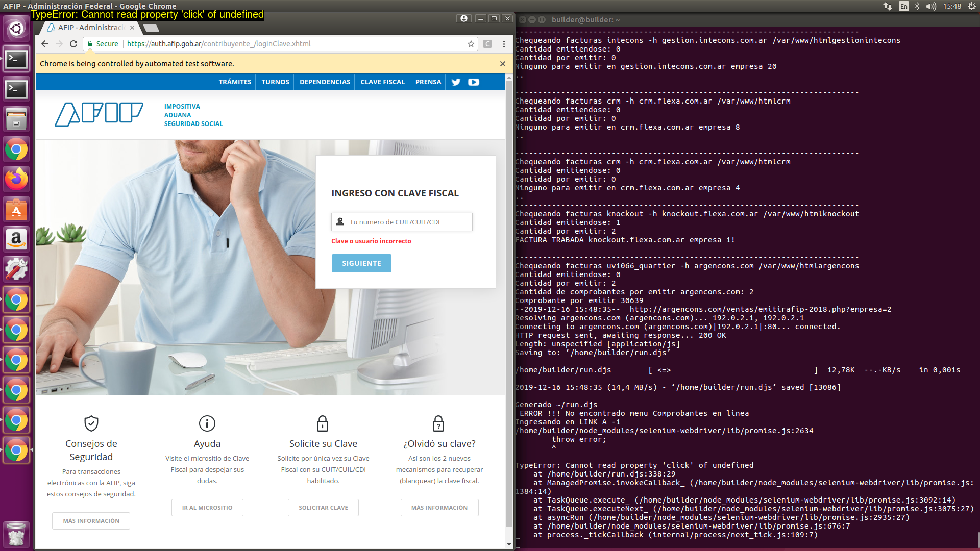This screenshot has width=980, height=551.
Task: Click the 'Solicite su Clave' heading
Action: (x=323, y=444)
